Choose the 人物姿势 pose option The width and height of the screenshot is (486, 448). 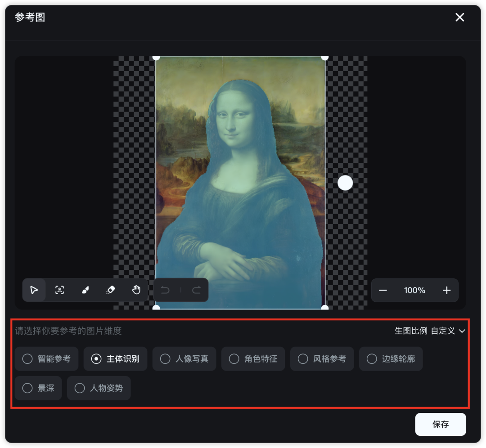(x=99, y=388)
